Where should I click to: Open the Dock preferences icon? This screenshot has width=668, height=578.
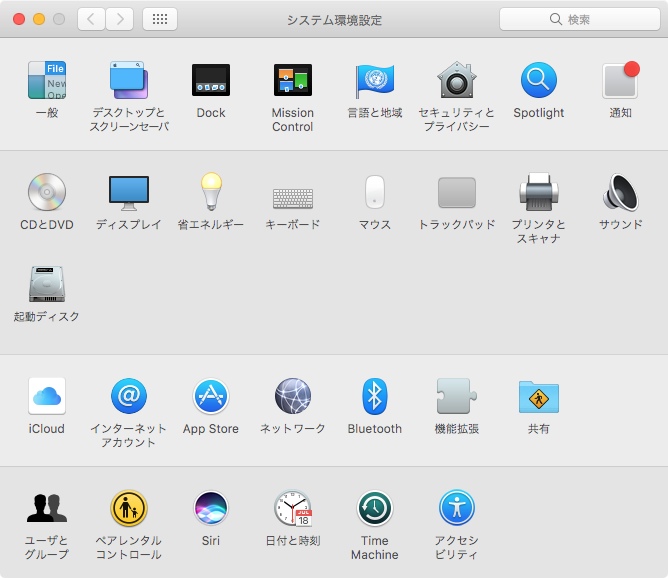(211, 80)
